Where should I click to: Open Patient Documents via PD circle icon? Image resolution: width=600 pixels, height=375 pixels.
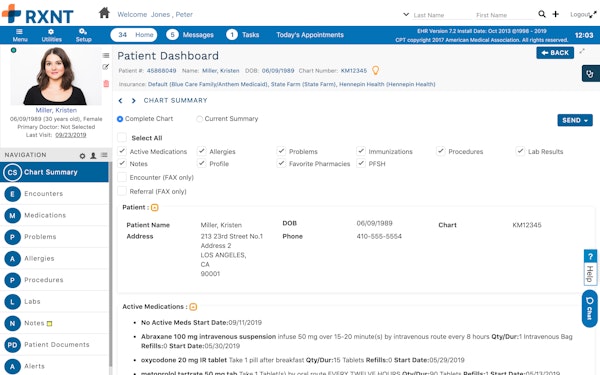click(12, 345)
